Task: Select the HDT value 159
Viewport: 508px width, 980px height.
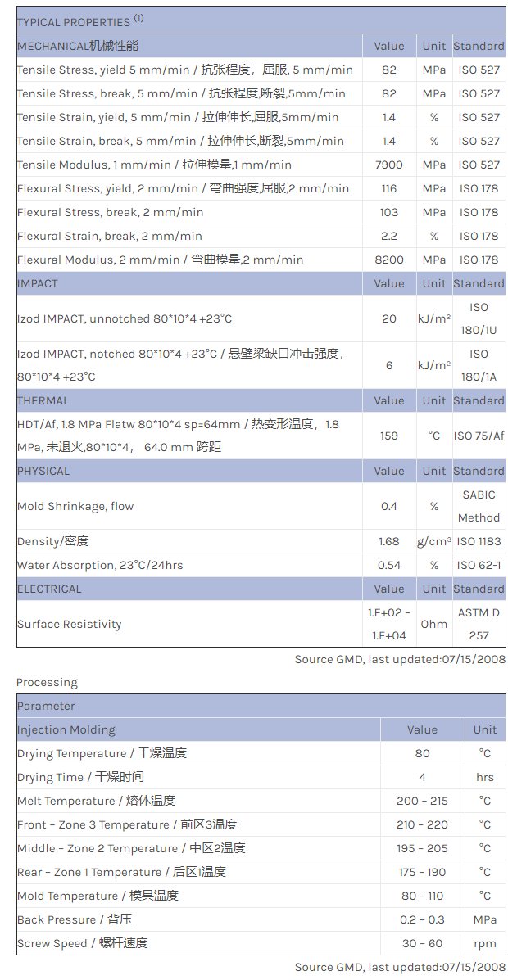Action: click(388, 436)
